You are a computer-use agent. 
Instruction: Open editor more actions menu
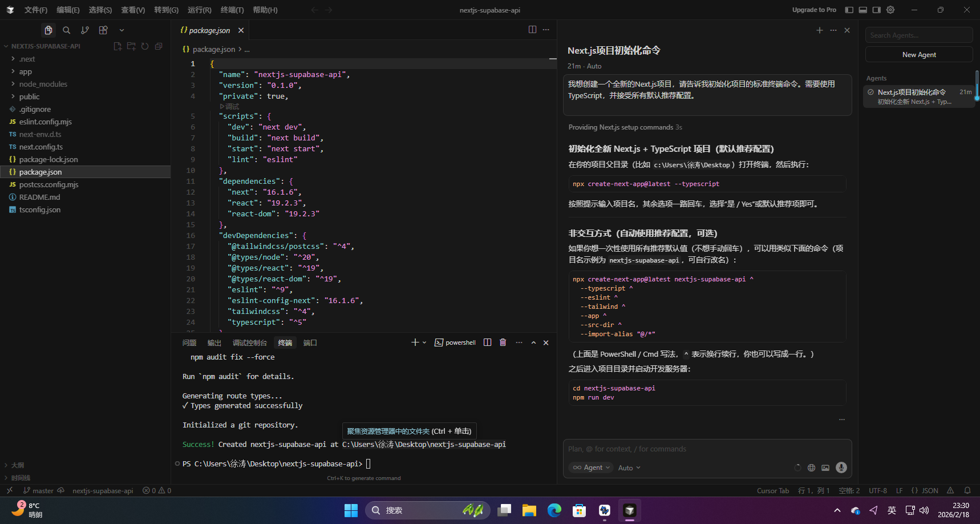(x=546, y=30)
